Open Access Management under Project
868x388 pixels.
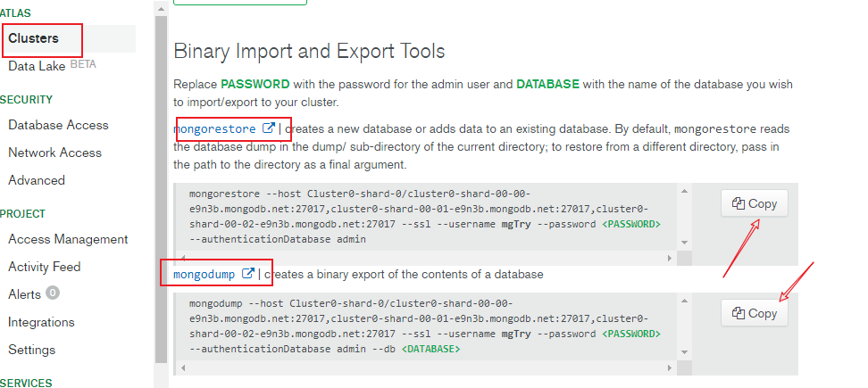pyautogui.click(x=68, y=239)
